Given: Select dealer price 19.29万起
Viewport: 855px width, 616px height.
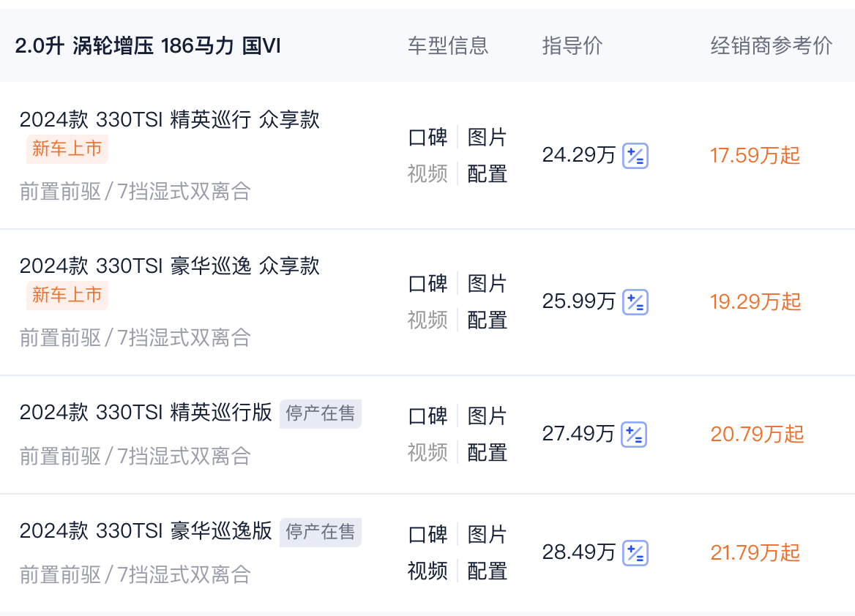Looking at the screenshot, I should coord(755,302).
